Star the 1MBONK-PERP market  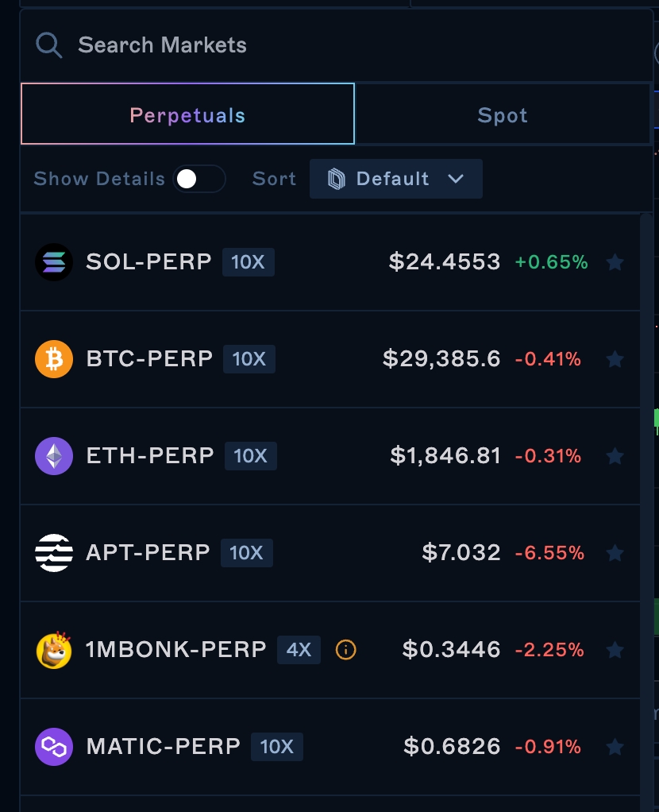click(615, 650)
